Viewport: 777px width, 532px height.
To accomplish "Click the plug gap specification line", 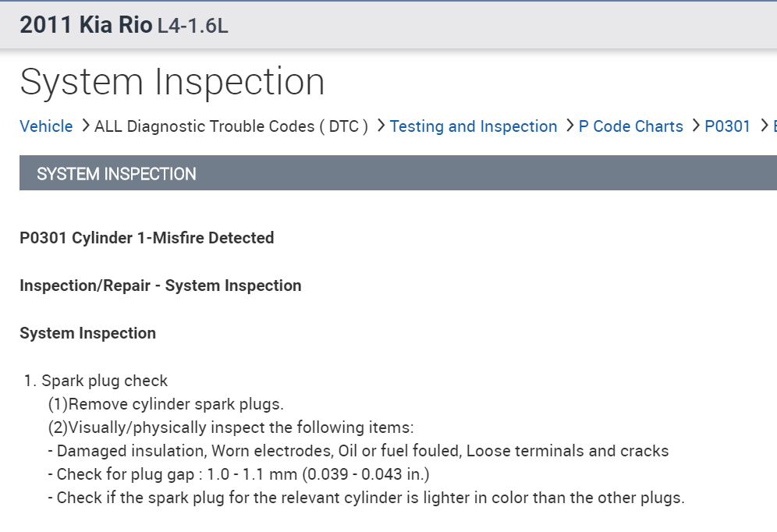I will coord(243,474).
